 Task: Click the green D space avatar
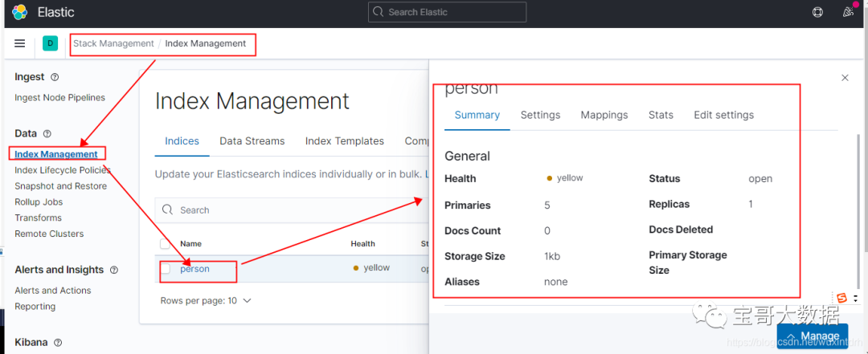pos(51,43)
